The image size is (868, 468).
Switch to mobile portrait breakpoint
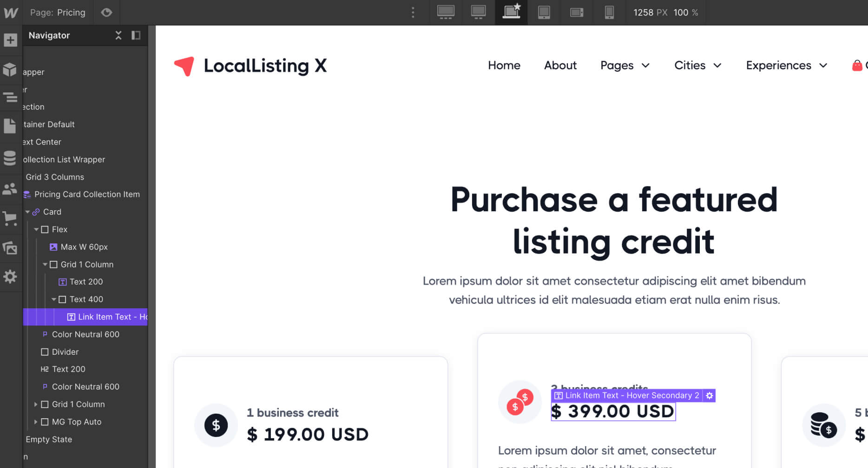[x=609, y=13]
